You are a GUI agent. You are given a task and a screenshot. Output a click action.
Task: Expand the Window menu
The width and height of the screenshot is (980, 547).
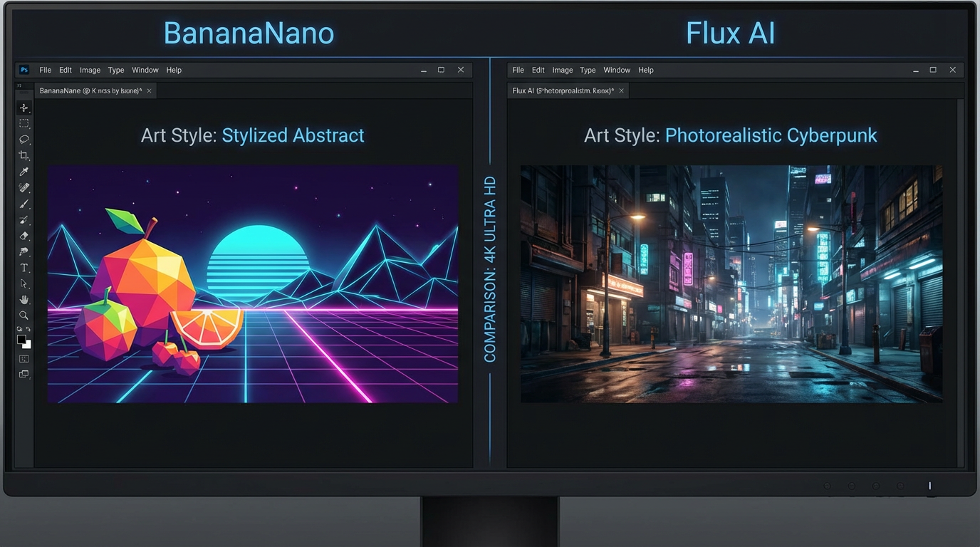pos(145,70)
